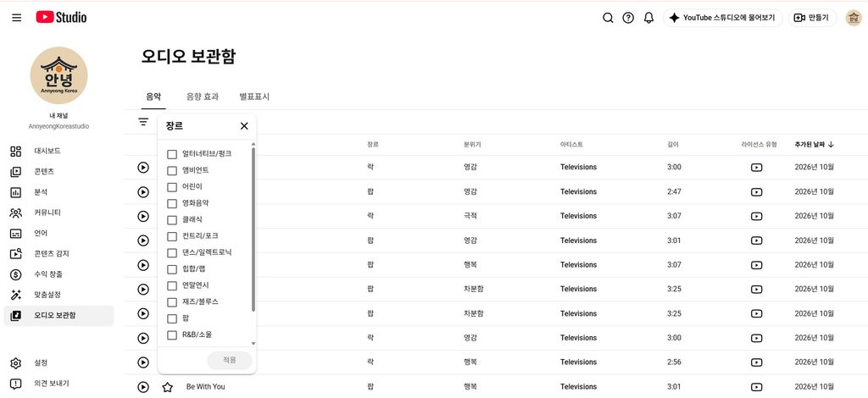Check the 얼터너티브/펑크 genre box
This screenshot has height=398, width=868.
pyautogui.click(x=172, y=154)
